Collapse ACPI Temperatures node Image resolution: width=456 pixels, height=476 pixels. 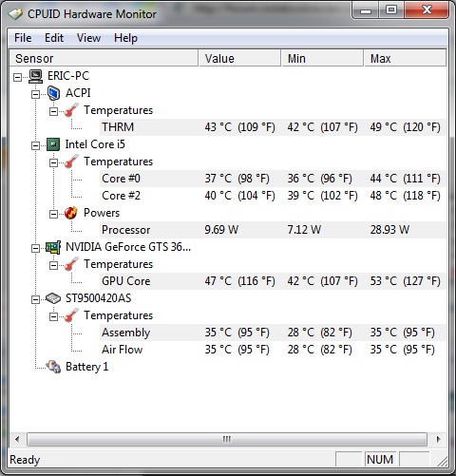[x=54, y=111]
